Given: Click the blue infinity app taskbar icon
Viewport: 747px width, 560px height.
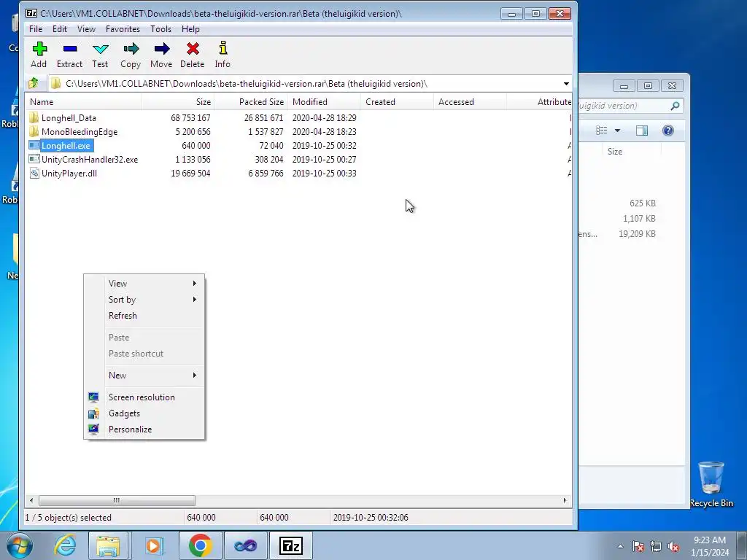Looking at the screenshot, I should [245, 545].
